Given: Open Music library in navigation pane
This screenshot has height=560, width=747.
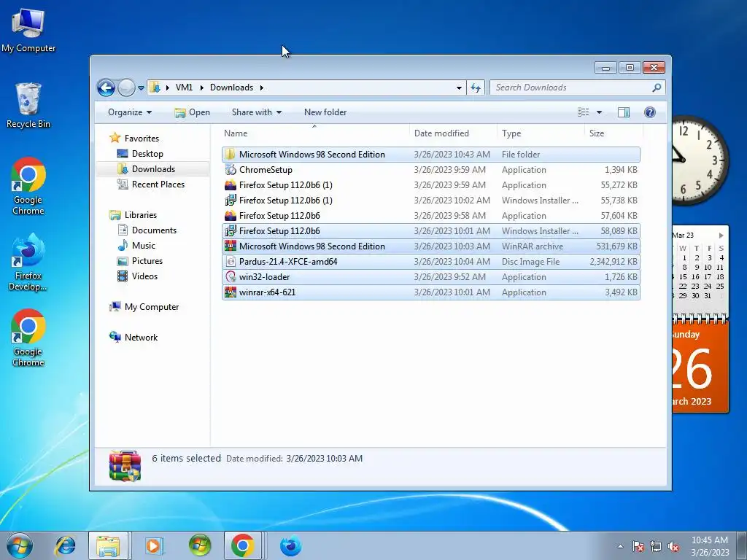Looking at the screenshot, I should point(144,246).
